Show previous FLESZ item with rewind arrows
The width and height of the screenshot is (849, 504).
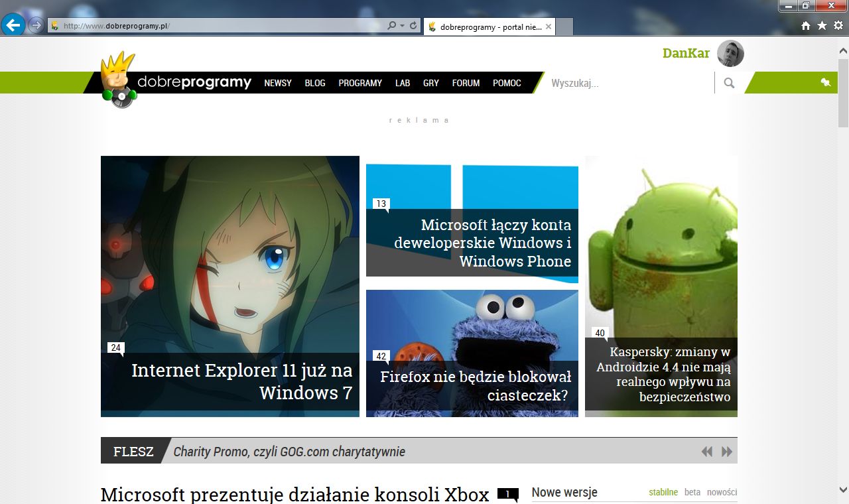(707, 452)
